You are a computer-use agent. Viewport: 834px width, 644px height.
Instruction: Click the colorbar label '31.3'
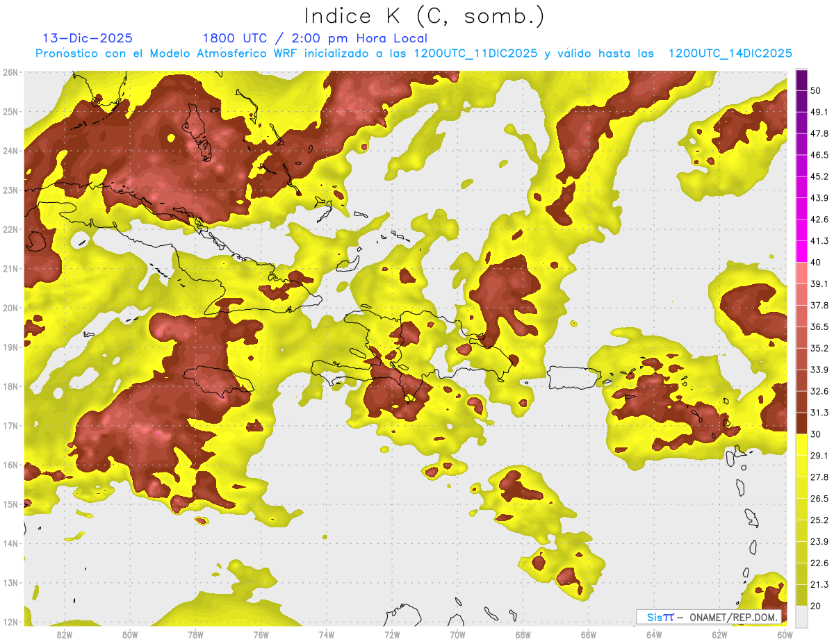pyautogui.click(x=819, y=413)
